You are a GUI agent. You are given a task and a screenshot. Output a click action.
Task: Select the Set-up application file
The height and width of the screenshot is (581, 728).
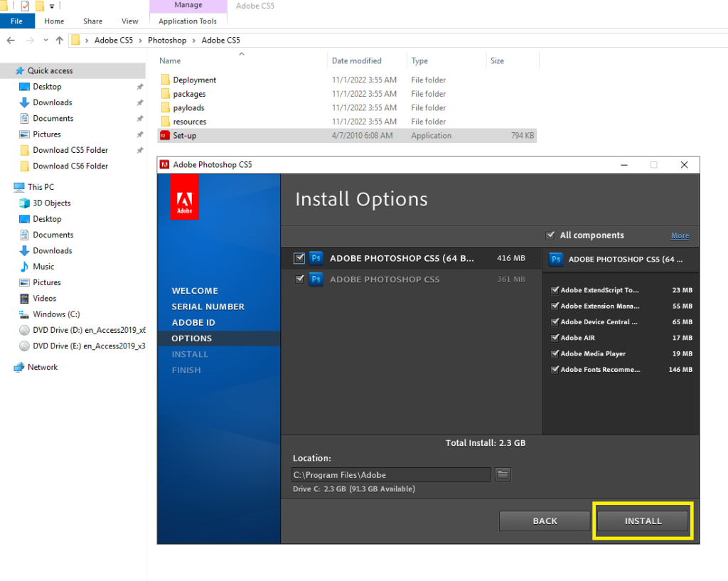347,136
